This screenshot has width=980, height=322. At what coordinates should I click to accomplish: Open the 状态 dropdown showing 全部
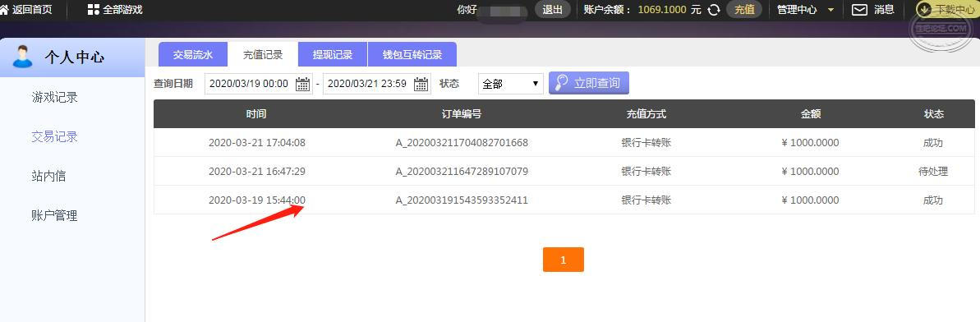[511, 84]
